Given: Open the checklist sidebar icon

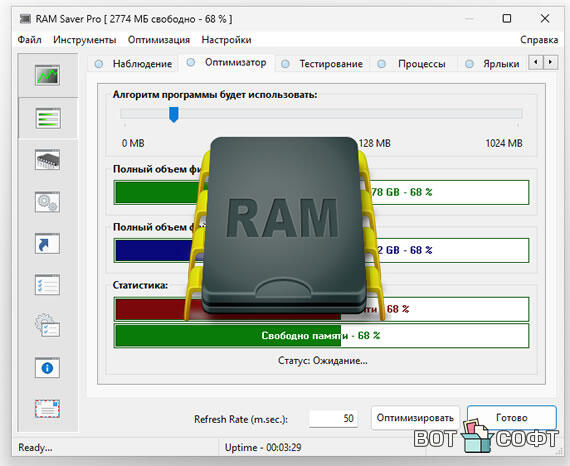Looking at the screenshot, I should pos(47,285).
